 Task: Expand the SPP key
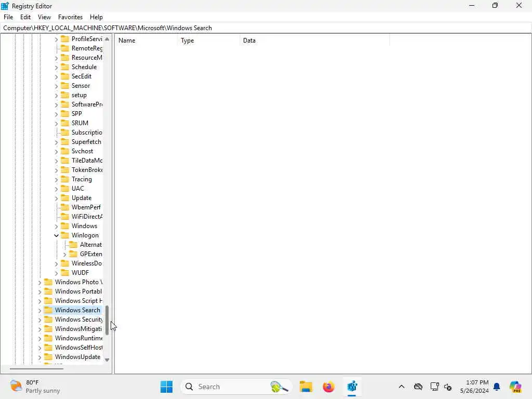[56, 114]
